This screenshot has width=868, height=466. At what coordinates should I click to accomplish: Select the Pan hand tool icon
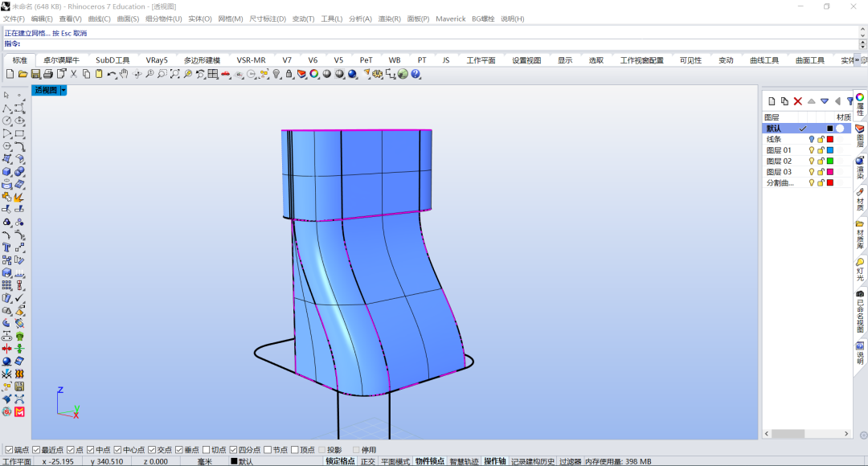click(124, 74)
